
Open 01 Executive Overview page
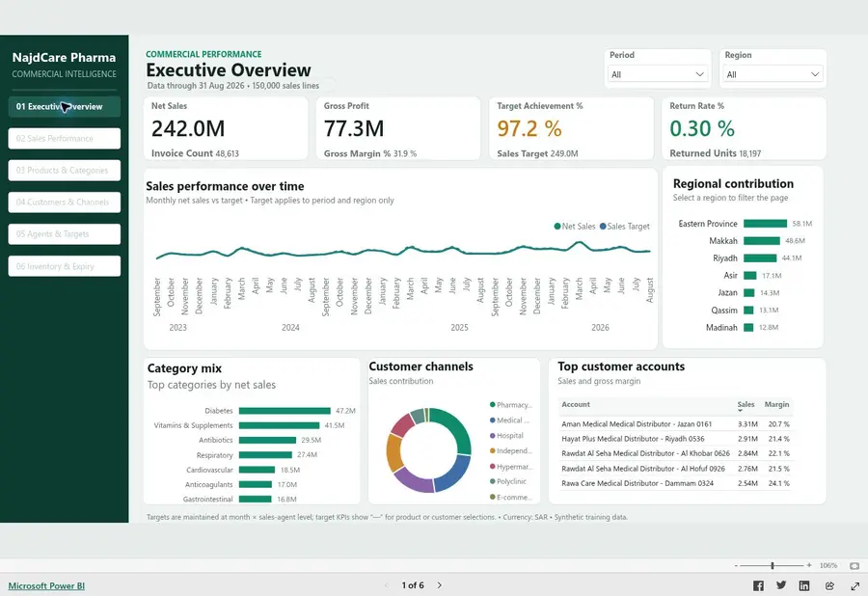[65, 107]
